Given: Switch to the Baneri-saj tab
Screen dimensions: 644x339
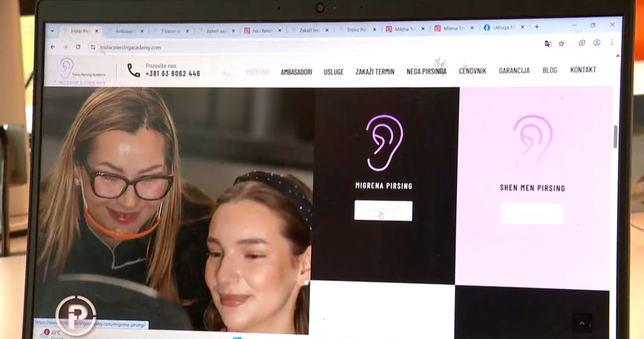Looking at the screenshot, I should (x=216, y=31).
